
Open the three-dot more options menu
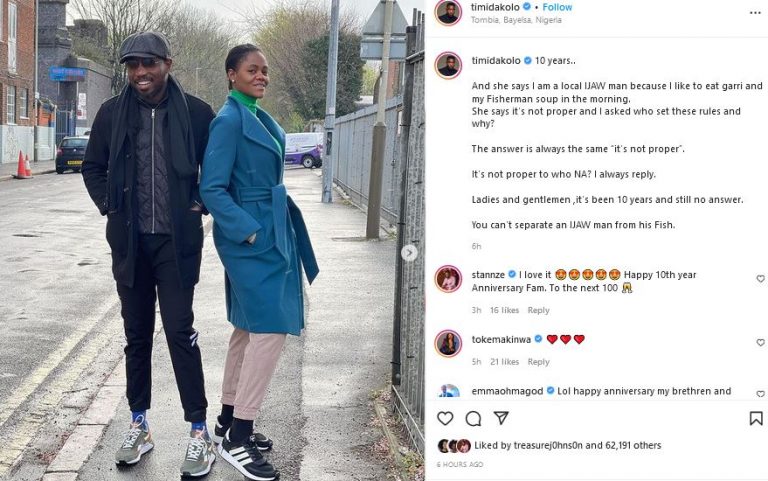(x=755, y=13)
